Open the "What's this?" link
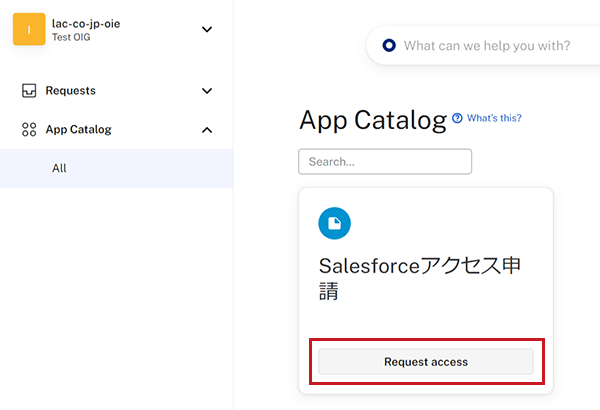The image size is (600, 410). point(494,118)
